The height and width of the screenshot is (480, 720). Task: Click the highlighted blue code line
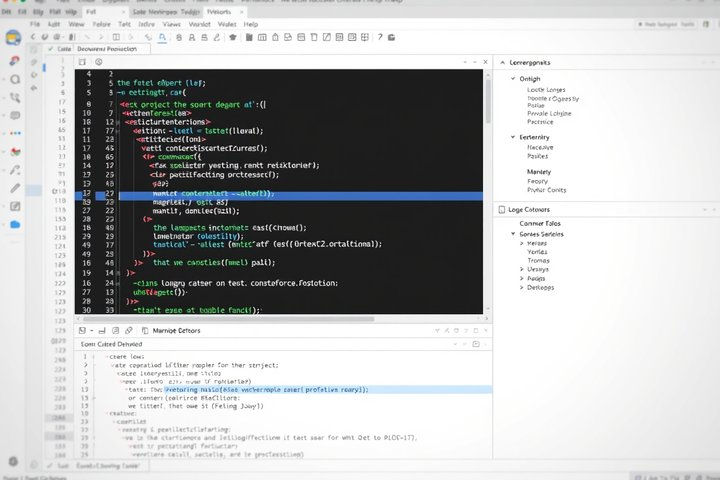pyautogui.click(x=279, y=194)
